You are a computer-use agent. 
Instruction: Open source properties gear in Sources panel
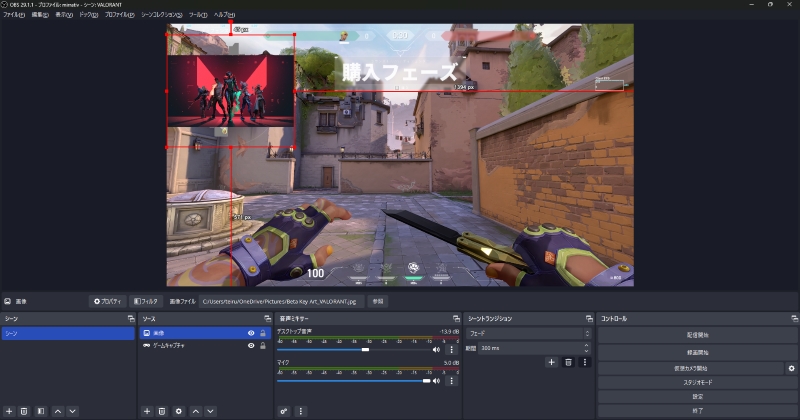click(179, 411)
